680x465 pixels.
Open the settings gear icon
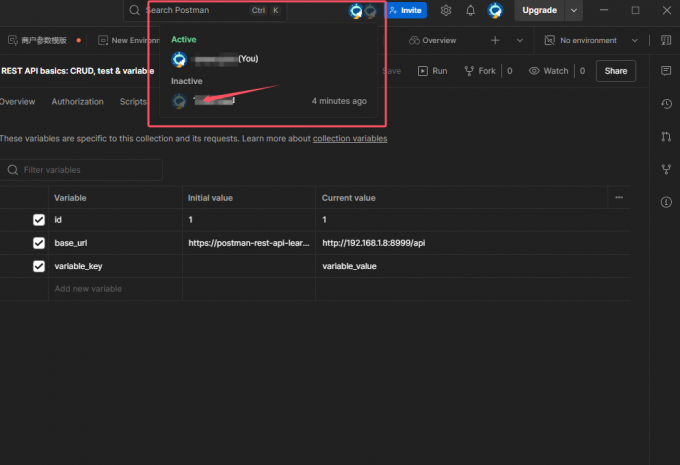pyautogui.click(x=446, y=10)
